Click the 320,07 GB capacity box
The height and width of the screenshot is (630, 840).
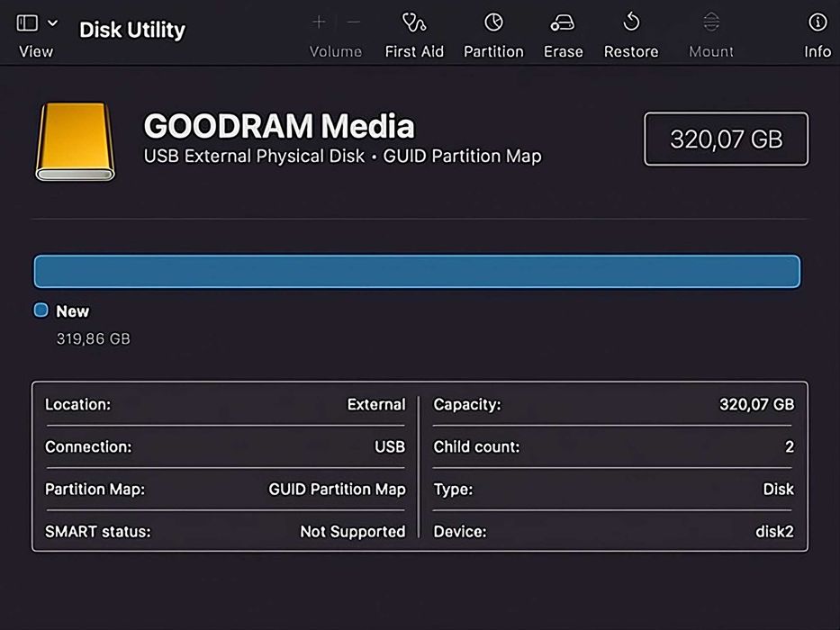click(x=726, y=139)
